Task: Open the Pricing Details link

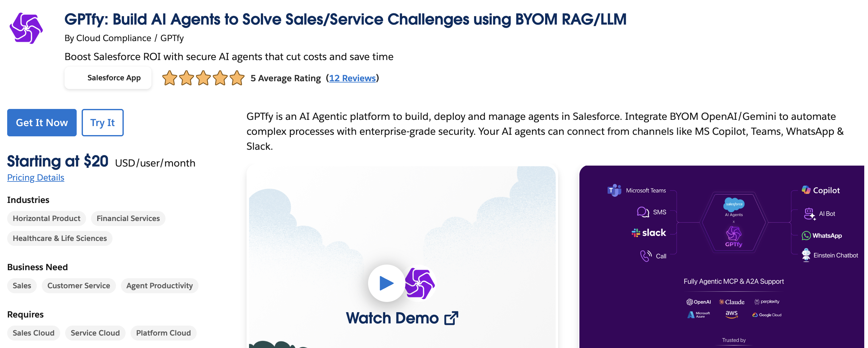Action: [36, 177]
